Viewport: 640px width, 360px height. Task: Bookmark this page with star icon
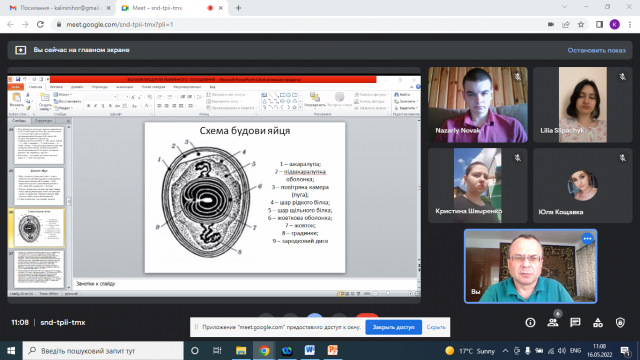[581, 24]
